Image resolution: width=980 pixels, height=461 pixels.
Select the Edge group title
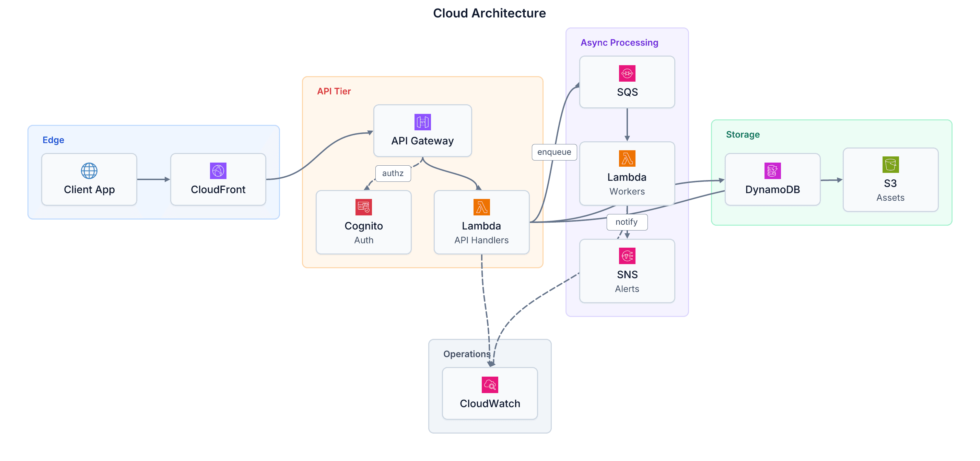(x=53, y=140)
